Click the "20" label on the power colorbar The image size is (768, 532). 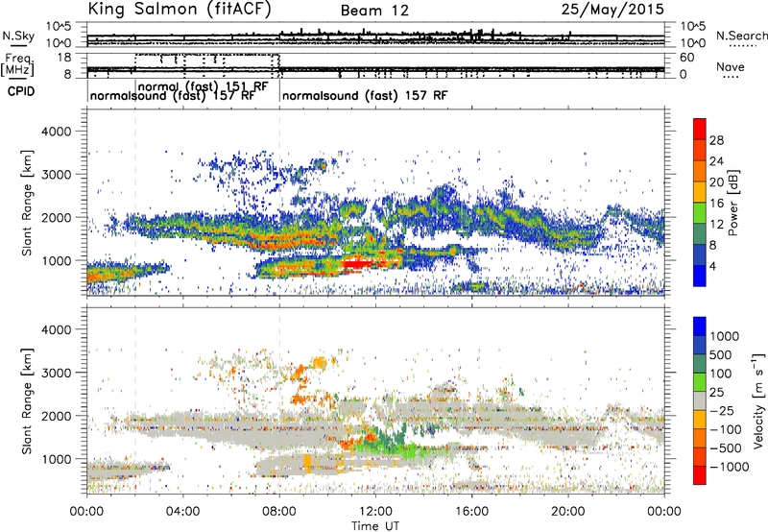716,182
